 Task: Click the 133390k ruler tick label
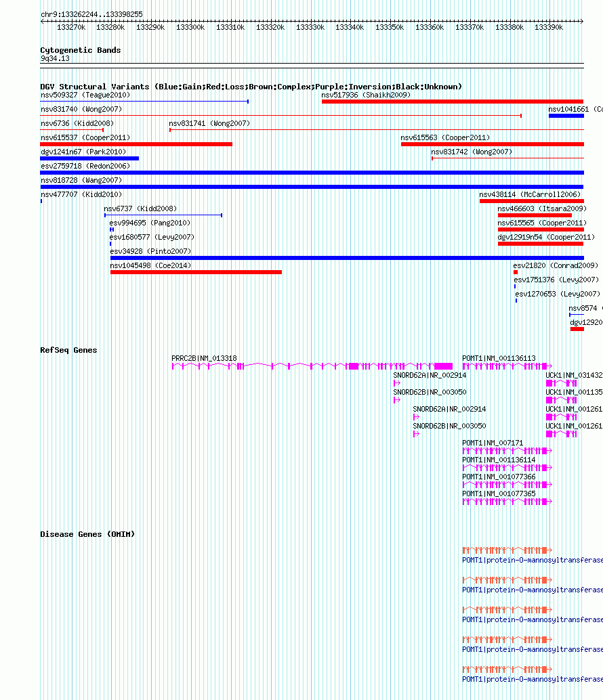click(549, 28)
